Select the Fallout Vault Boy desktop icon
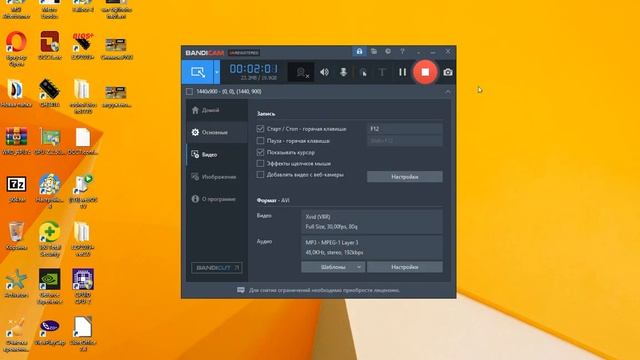 coord(50,190)
